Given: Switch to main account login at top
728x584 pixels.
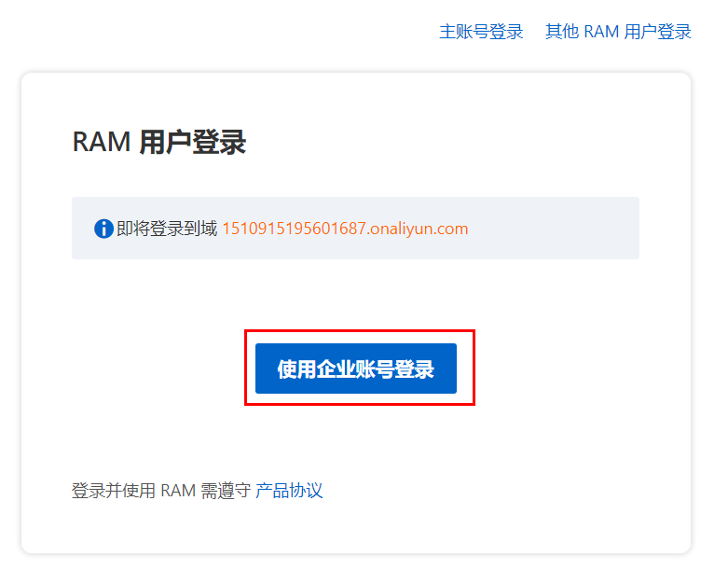Looking at the screenshot, I should tap(481, 32).
